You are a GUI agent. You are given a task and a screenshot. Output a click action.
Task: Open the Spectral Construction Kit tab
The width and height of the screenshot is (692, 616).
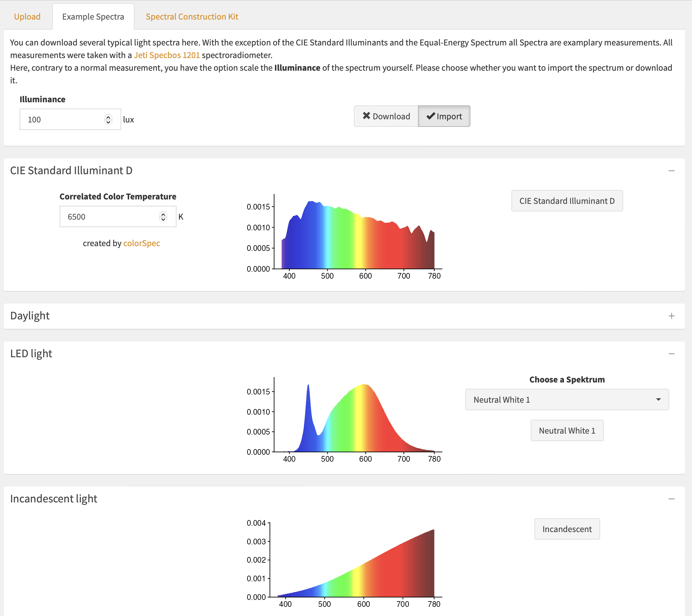[x=192, y=16]
